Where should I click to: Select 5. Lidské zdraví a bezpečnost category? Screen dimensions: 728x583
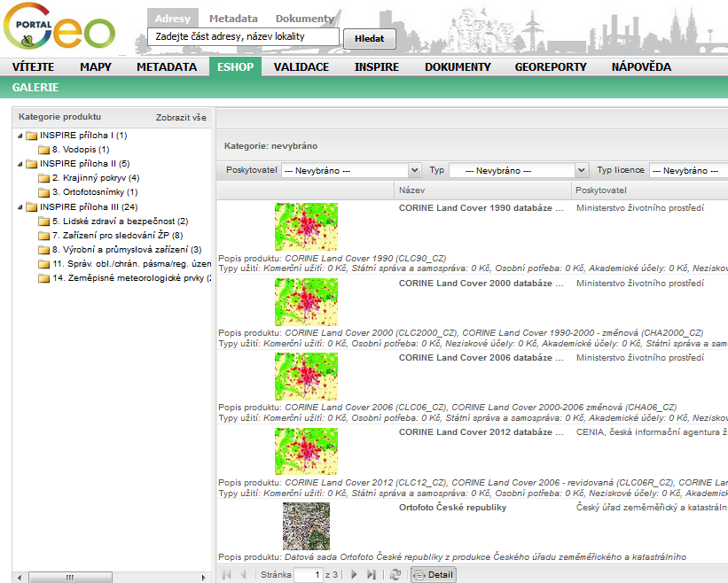pos(121,222)
